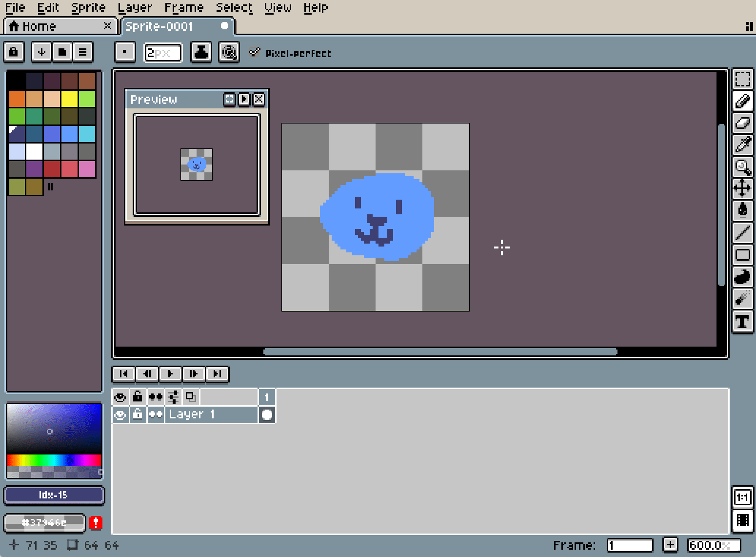Screen dimensions: 756x557
Task: Switch to the Sprite-0001 tab
Action: pos(178,26)
